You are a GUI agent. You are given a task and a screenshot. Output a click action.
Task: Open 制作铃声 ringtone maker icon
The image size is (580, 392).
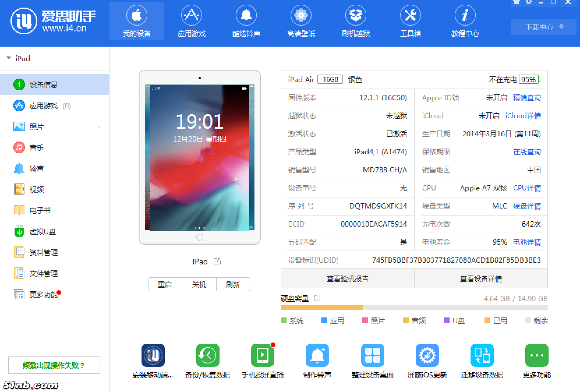pyautogui.click(x=317, y=355)
